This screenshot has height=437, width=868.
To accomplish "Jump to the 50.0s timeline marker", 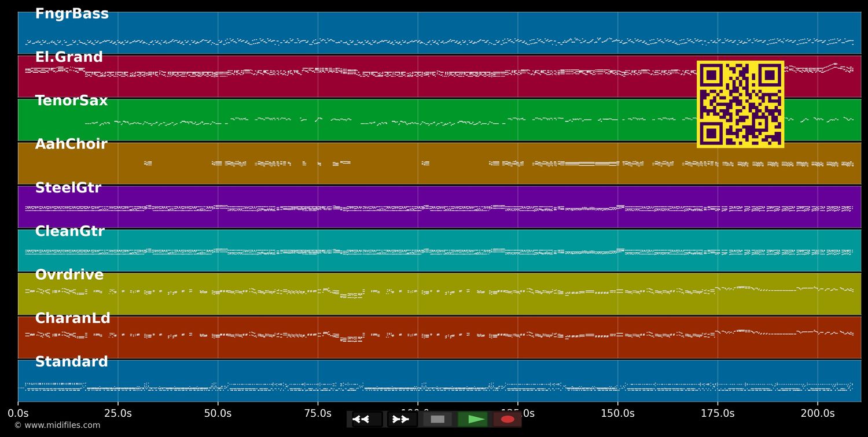I will (x=218, y=413).
